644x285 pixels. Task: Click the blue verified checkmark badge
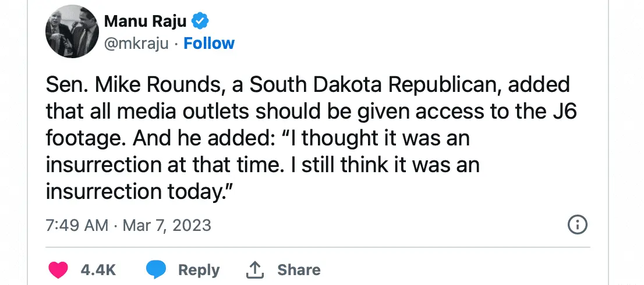click(x=201, y=22)
